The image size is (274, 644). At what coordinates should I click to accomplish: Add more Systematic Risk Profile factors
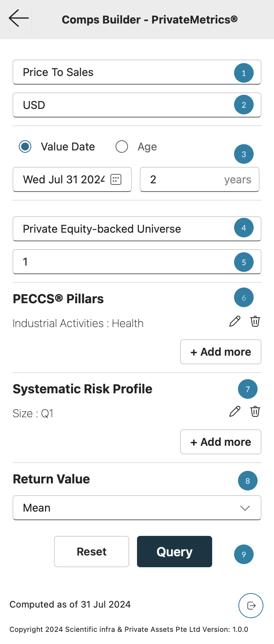221,442
